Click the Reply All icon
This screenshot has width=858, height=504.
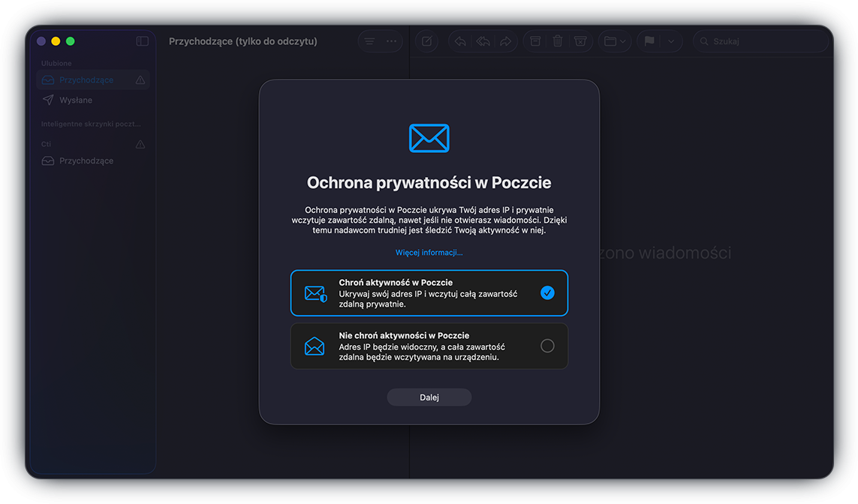(x=482, y=41)
